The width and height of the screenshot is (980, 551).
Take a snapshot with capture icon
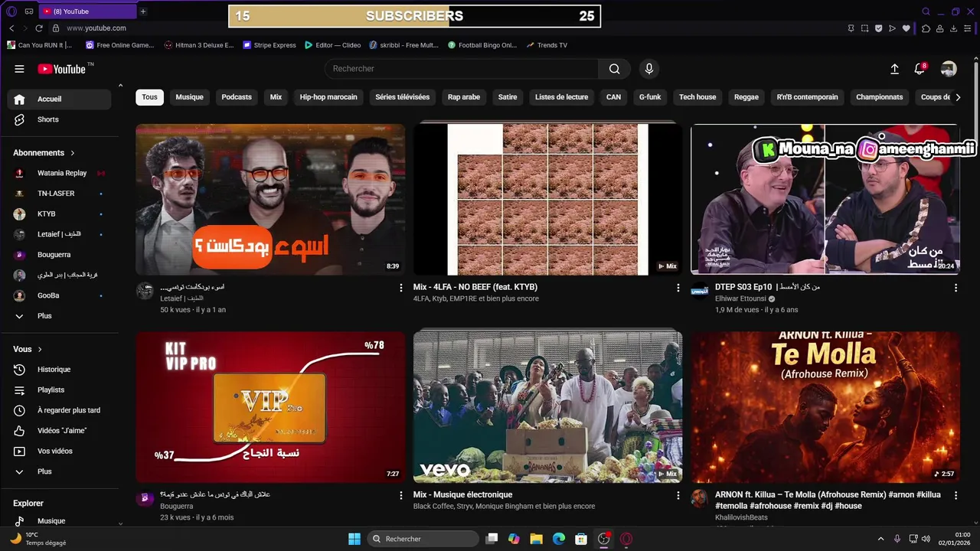pyautogui.click(x=865, y=28)
